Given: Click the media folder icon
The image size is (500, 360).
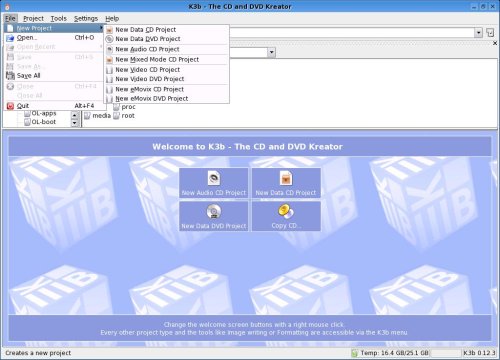Looking at the screenshot, I should coord(87,116).
